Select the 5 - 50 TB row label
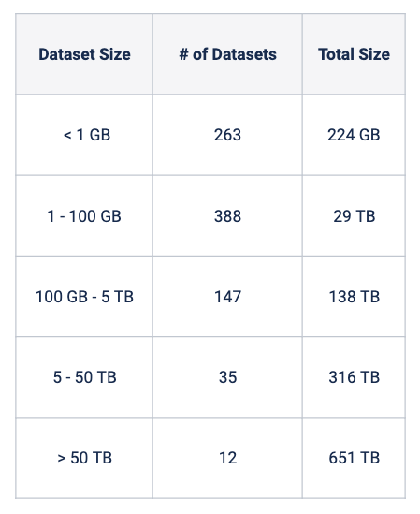Viewport: 420px width, 514px height. coord(84,377)
